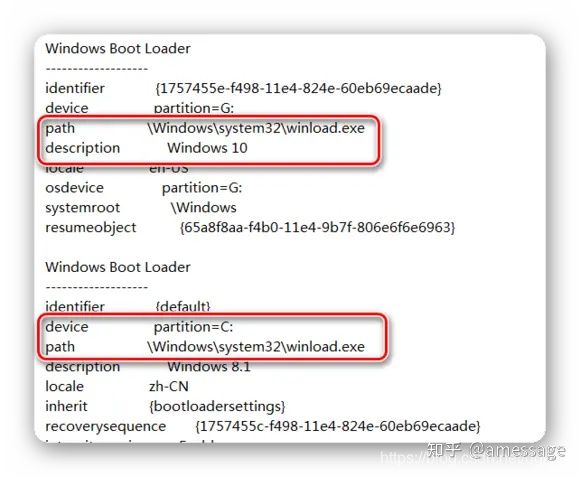Click the systemroot \Windows value
580x477 pixels.
203,208
